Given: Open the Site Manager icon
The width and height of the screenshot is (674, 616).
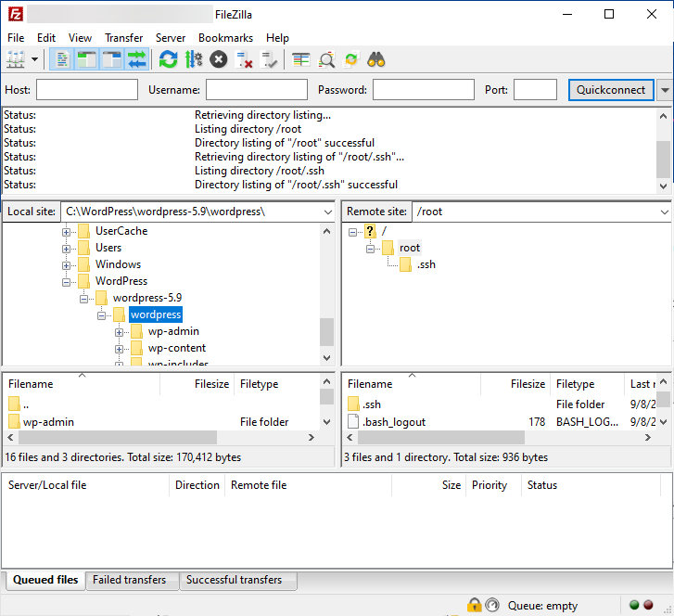Looking at the screenshot, I should pyautogui.click(x=16, y=60).
